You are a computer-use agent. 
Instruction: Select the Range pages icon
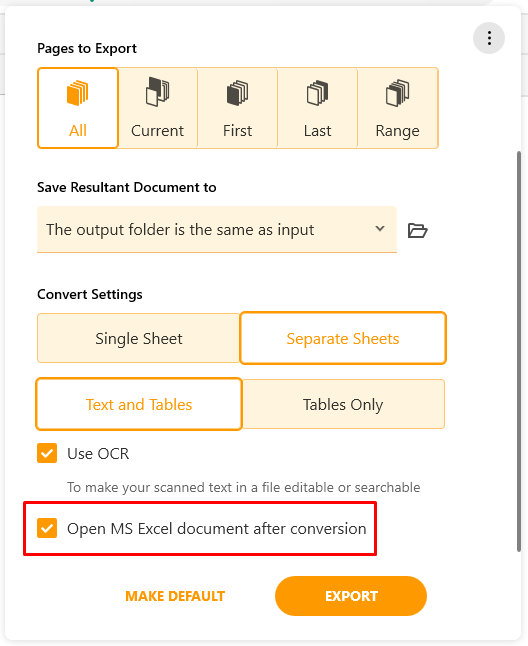coord(397,93)
